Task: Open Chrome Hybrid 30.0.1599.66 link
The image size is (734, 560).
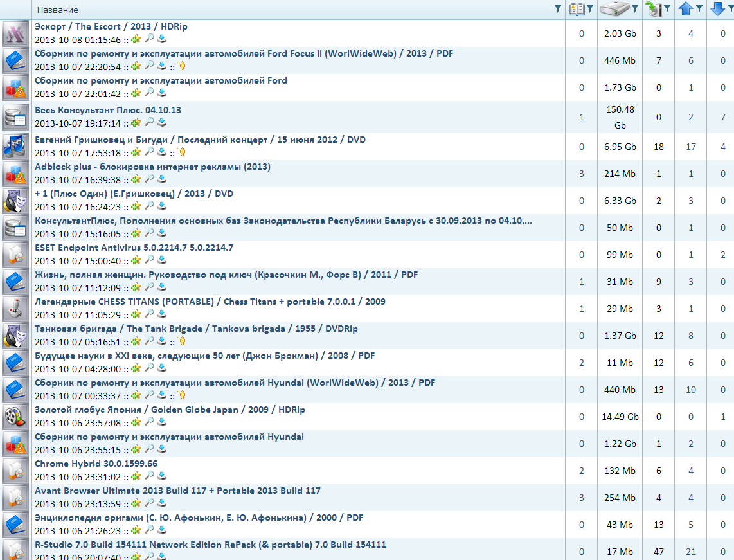Action: (96, 464)
